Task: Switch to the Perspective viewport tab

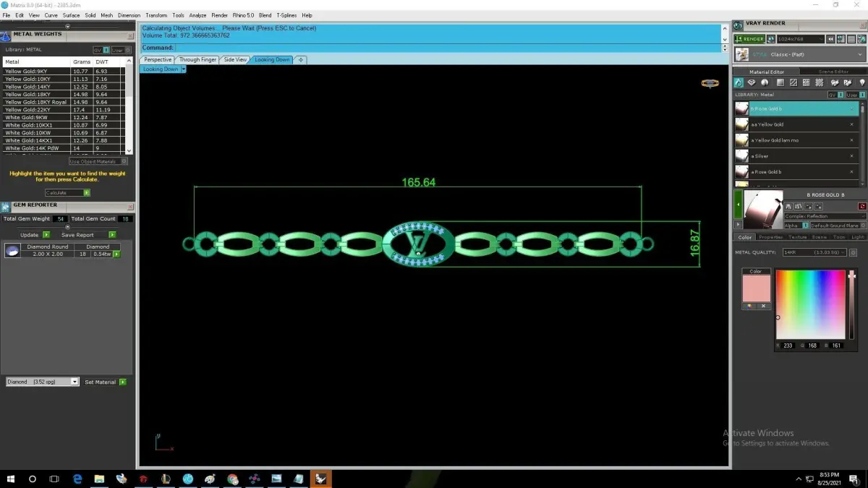Action: [158, 60]
